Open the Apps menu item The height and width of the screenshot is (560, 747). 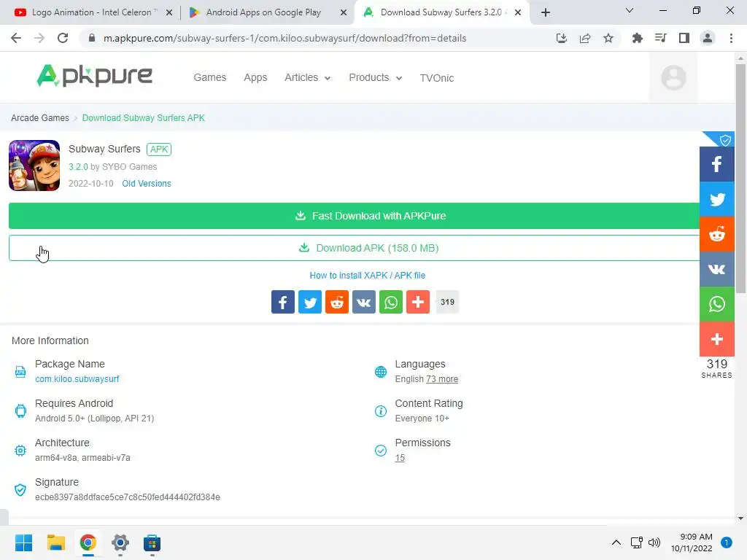(255, 77)
